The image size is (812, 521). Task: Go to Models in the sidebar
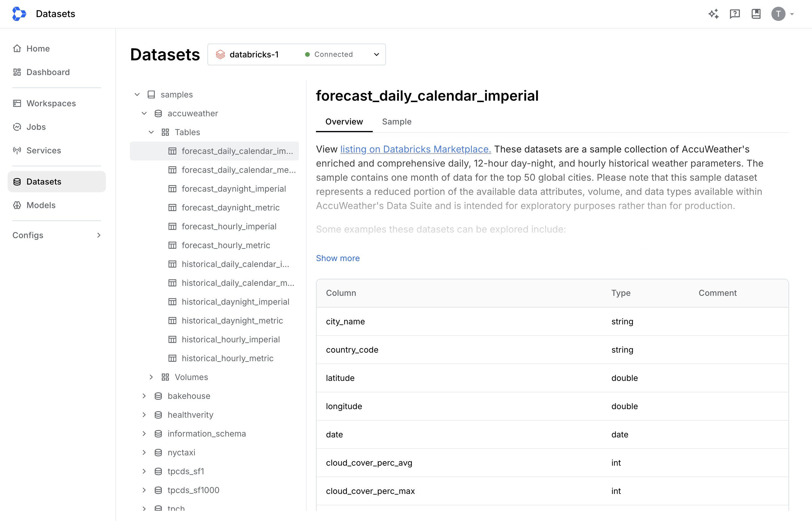tap(41, 205)
